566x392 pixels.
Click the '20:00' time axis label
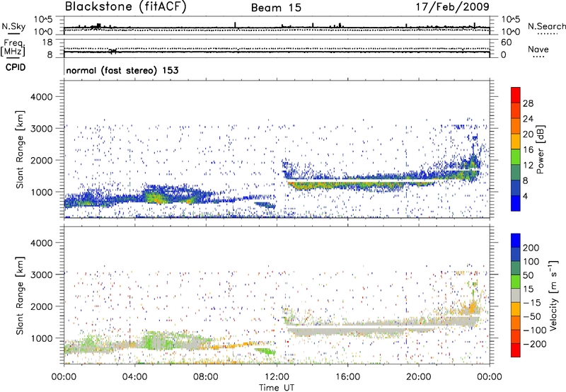click(418, 377)
